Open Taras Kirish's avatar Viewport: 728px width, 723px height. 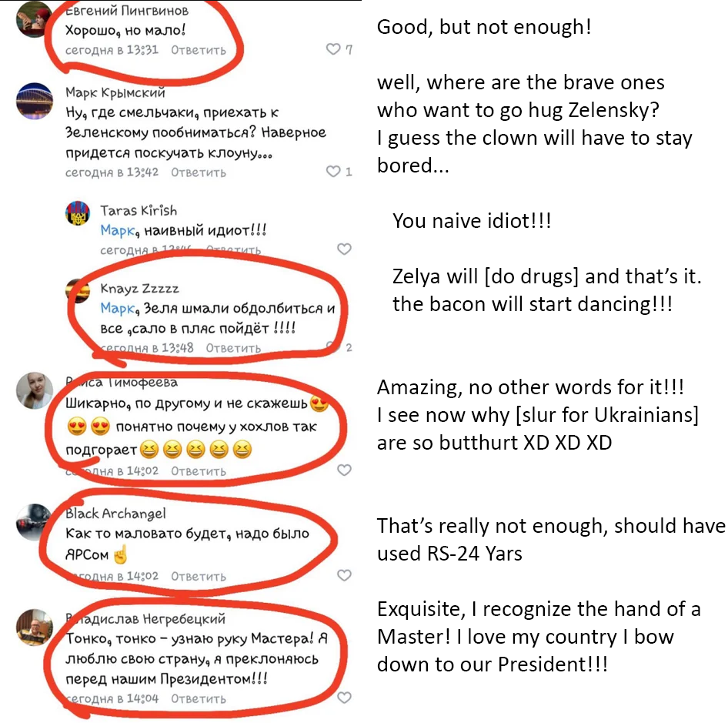(x=78, y=213)
